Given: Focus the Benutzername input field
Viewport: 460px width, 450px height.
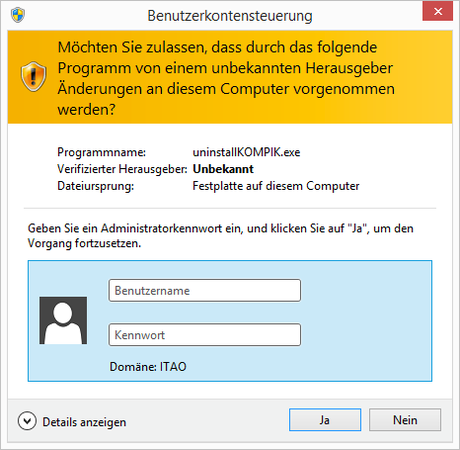Looking at the screenshot, I should pos(205,291).
